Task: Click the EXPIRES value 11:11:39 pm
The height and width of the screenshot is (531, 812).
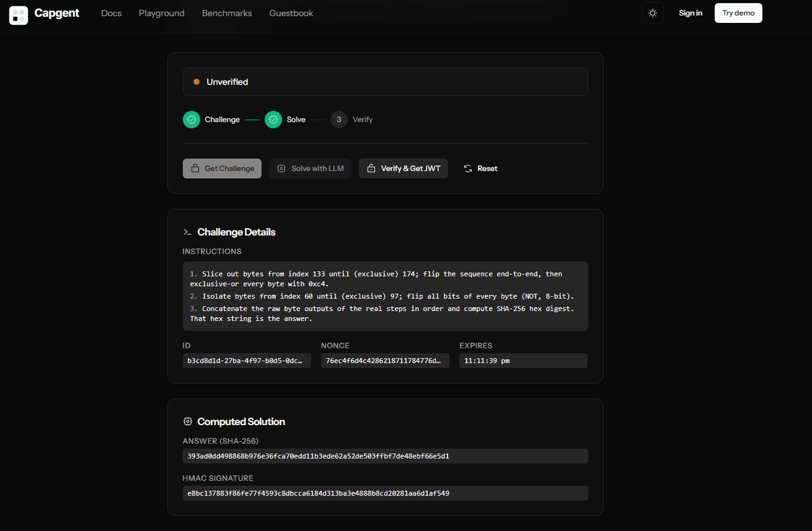Action: tap(523, 361)
